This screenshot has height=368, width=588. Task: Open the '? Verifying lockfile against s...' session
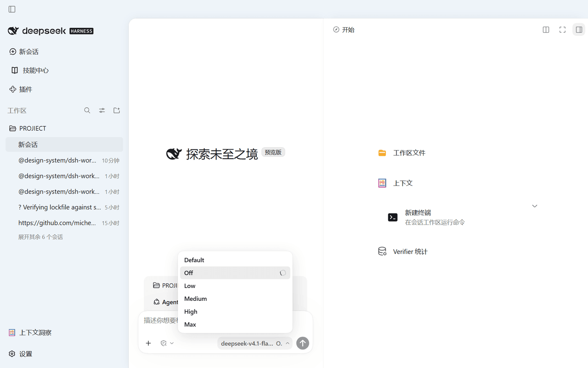coord(64,207)
